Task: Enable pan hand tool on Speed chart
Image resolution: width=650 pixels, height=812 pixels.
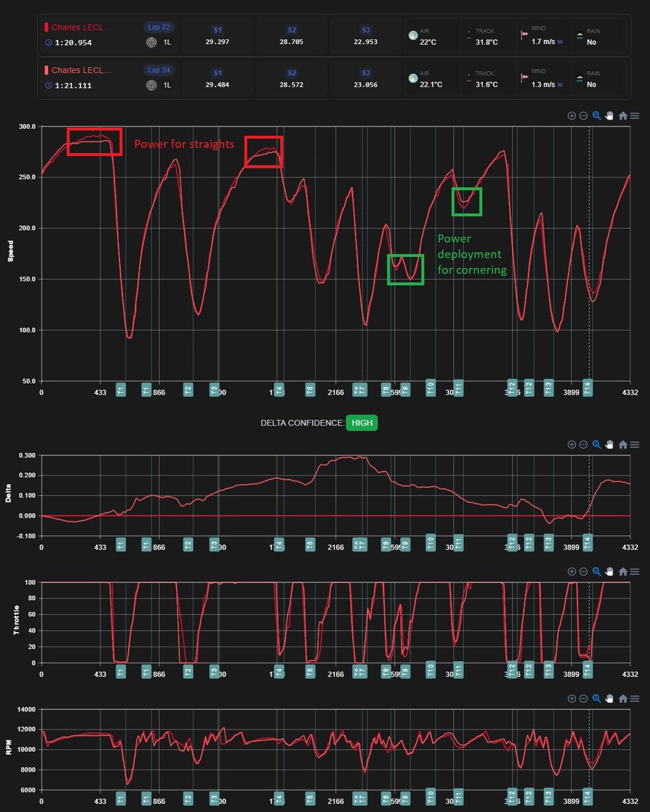Action: (x=609, y=116)
